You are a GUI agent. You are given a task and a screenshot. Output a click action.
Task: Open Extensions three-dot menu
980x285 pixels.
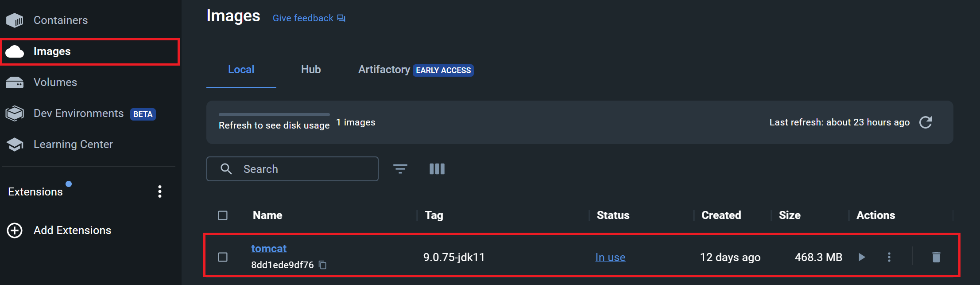(160, 191)
